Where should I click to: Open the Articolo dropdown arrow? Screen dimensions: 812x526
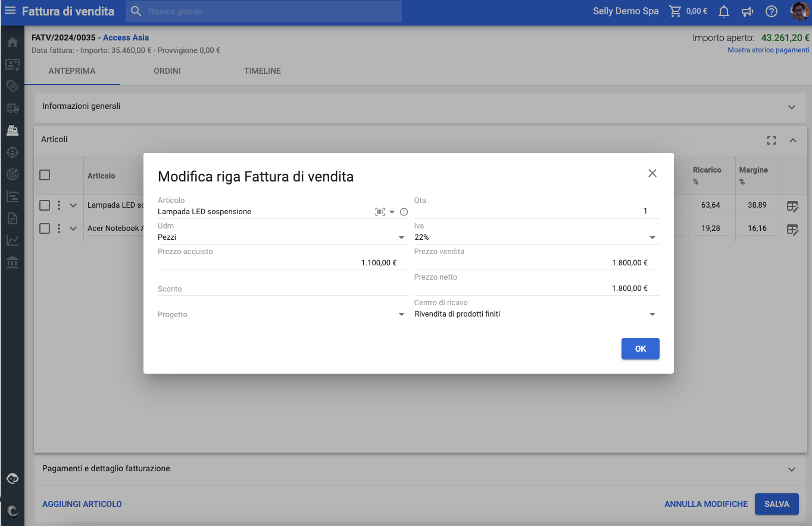coord(392,212)
